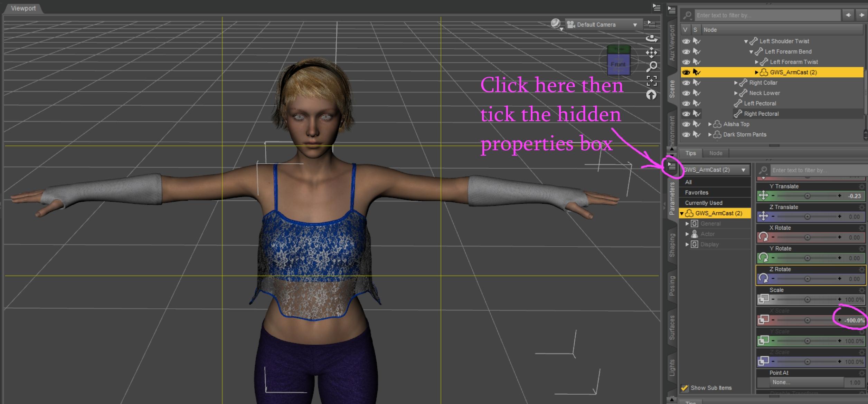Open the Default Camera dropdown
Viewport: 868px width, 404px height.
(603, 25)
